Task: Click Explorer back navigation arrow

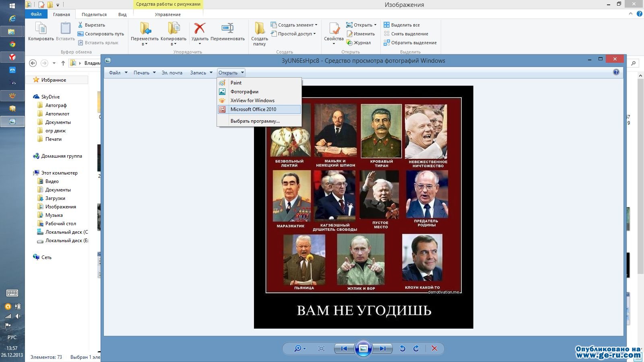Action: [x=33, y=63]
